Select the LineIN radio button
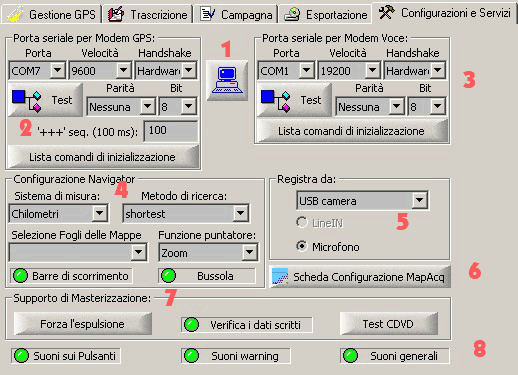The width and height of the screenshot is (518, 375). pos(302,222)
